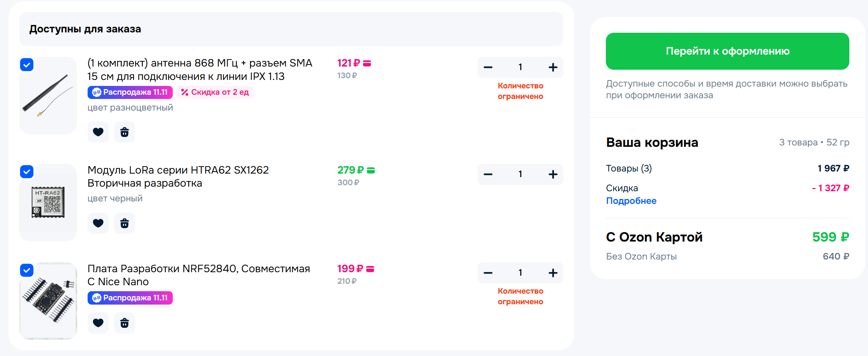Click green card icon beside 279 ₽
The width and height of the screenshot is (868, 356).
coord(371,170)
